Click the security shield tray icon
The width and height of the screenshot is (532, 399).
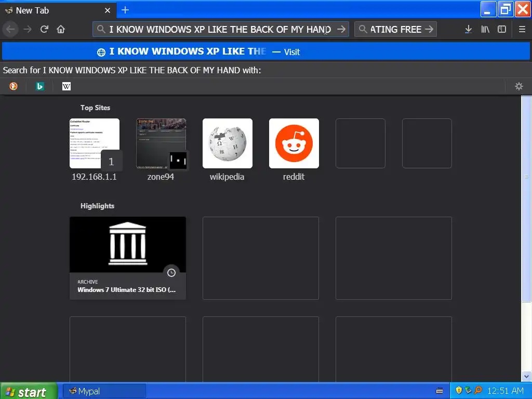459,391
